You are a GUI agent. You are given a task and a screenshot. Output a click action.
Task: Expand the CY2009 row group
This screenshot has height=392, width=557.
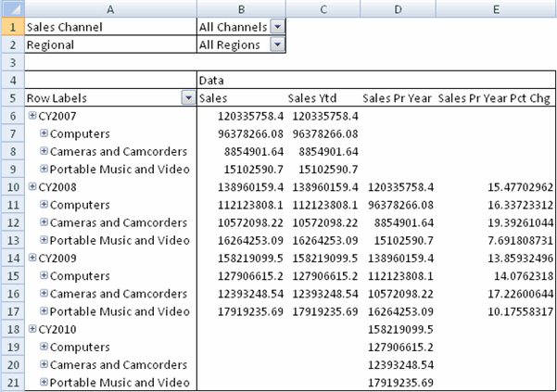tap(32, 258)
